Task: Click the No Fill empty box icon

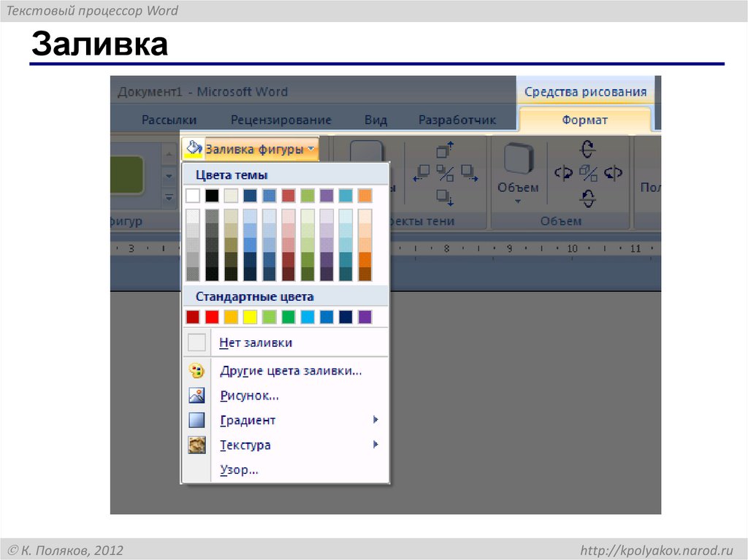Action: pos(196,342)
